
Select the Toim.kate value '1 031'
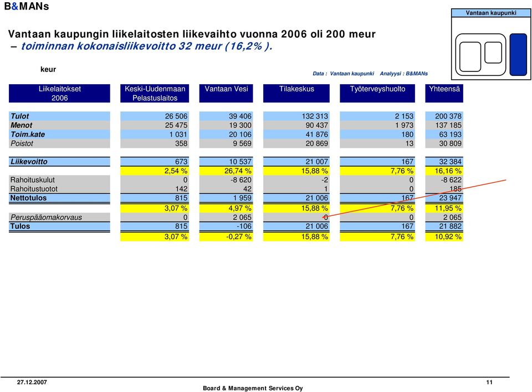click(178, 135)
